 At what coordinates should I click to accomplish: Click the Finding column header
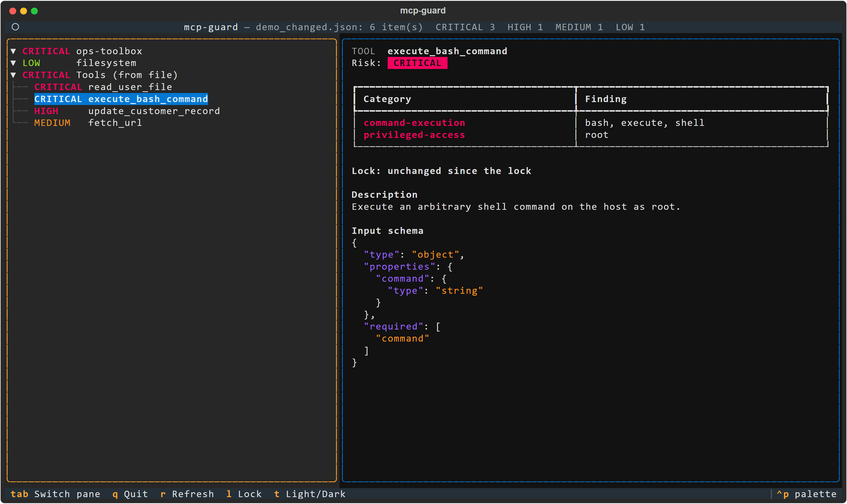(606, 99)
